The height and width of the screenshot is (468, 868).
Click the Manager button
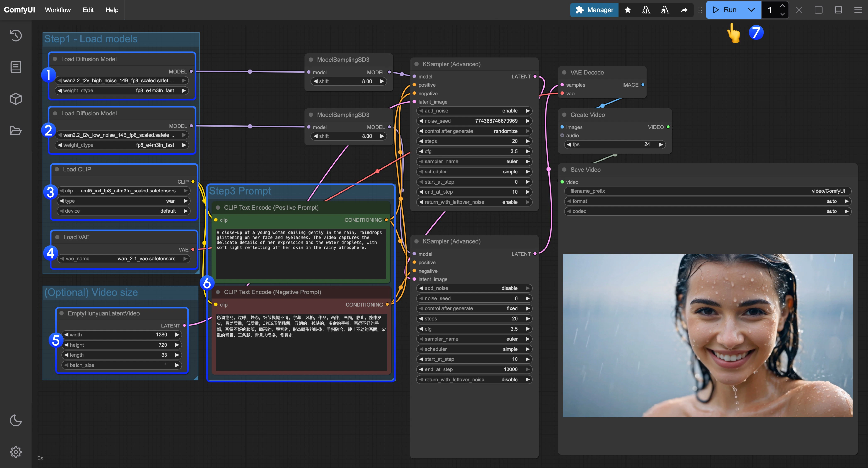coord(594,10)
